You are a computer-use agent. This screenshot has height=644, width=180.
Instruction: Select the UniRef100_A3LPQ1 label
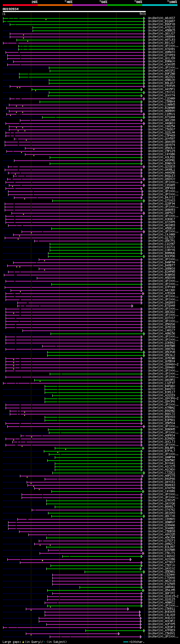(161, 157)
